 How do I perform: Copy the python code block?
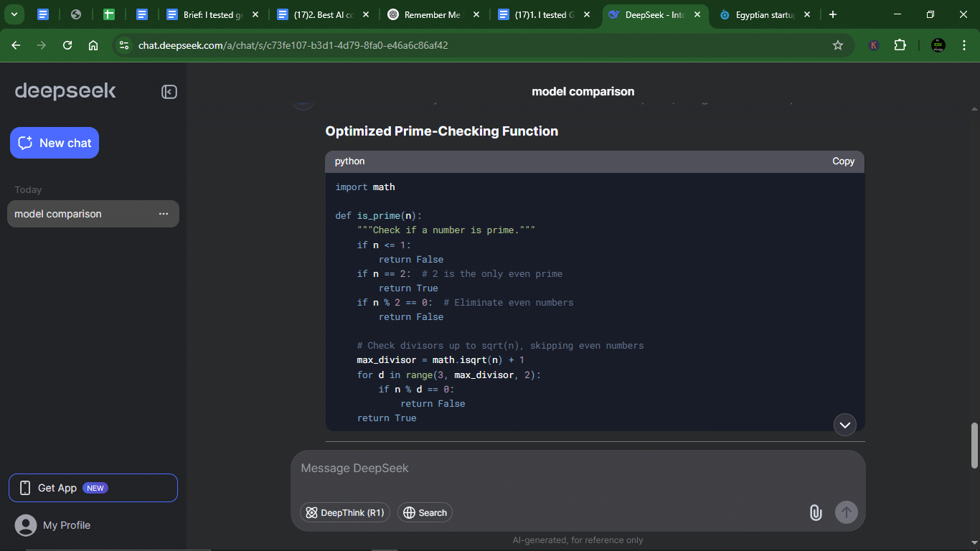click(843, 161)
